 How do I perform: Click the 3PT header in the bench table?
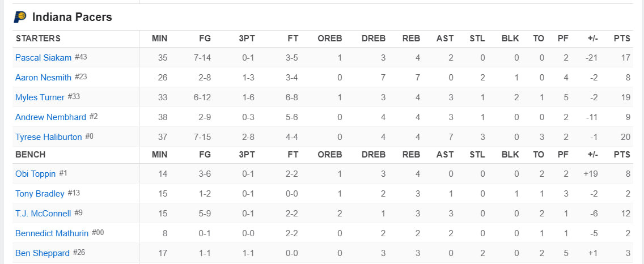point(247,155)
